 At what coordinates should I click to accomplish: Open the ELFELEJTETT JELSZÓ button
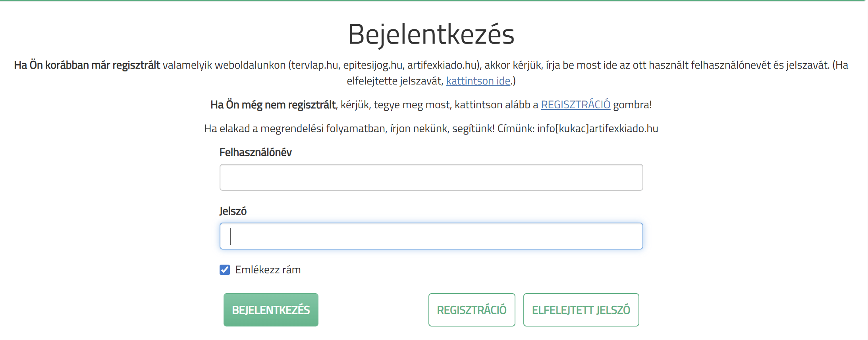[581, 310]
